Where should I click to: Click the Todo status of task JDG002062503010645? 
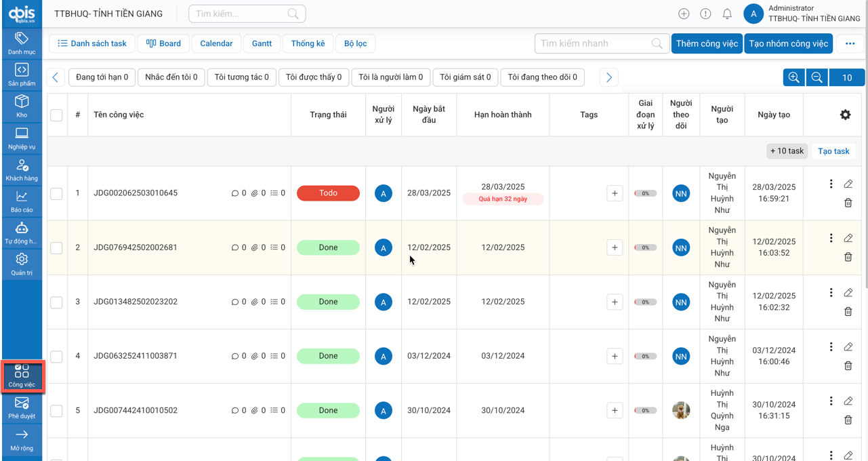pyautogui.click(x=328, y=193)
